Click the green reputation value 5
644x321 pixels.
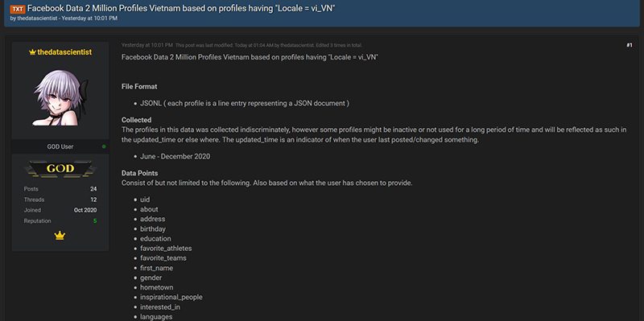[95, 221]
